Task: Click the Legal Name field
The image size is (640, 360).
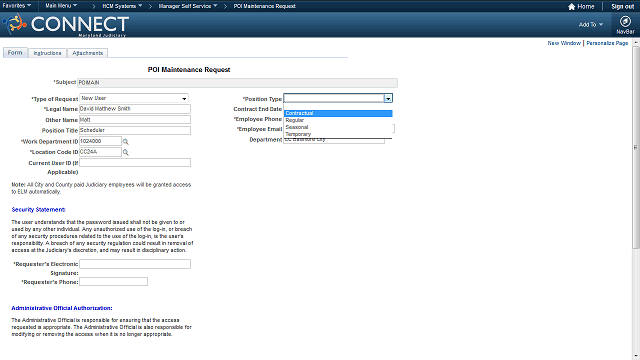Action: (135, 109)
